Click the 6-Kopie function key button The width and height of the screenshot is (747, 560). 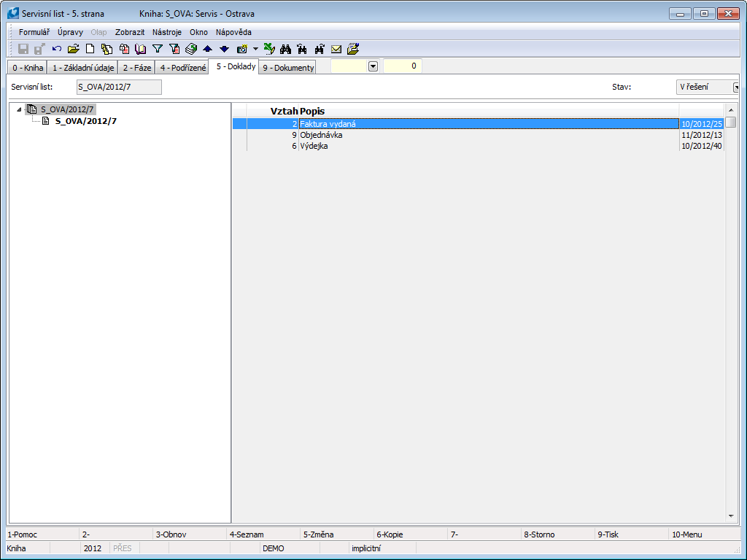pos(411,534)
